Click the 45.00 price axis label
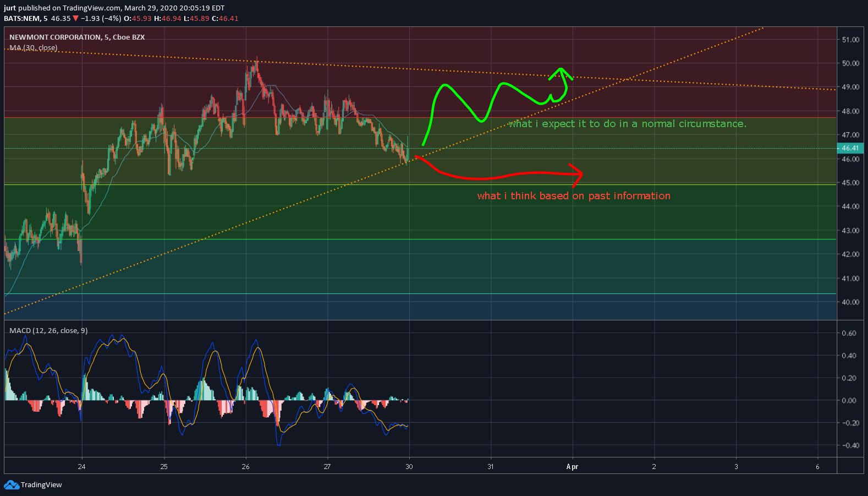Image resolution: width=868 pixels, height=496 pixels. click(850, 183)
